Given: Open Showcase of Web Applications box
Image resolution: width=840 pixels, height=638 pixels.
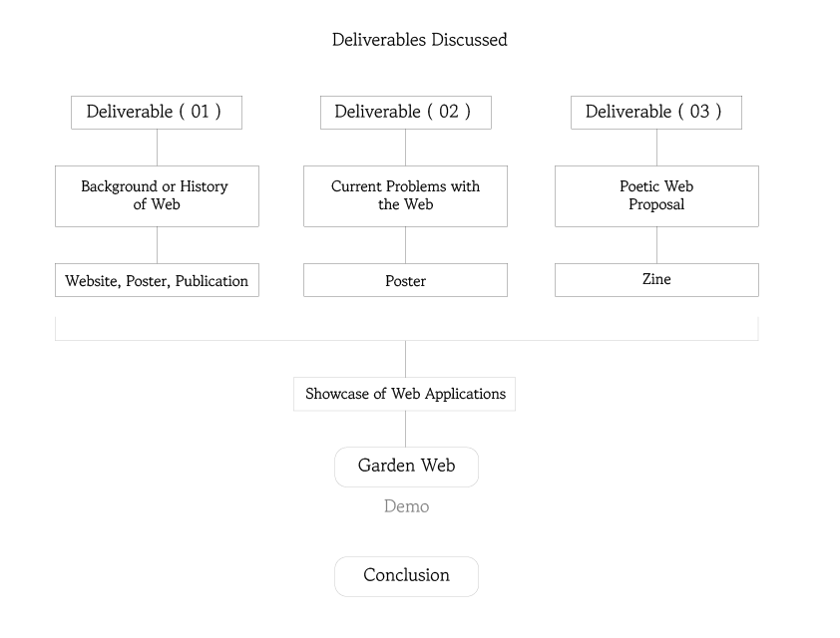Looking at the screenshot, I should 404,394.
